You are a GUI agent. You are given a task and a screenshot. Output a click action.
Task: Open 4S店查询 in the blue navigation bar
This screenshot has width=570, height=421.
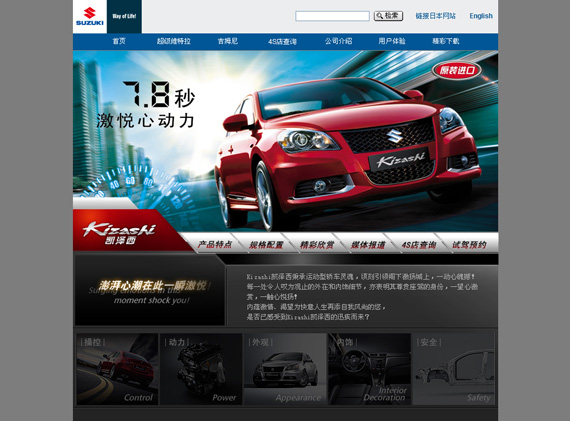(x=282, y=41)
